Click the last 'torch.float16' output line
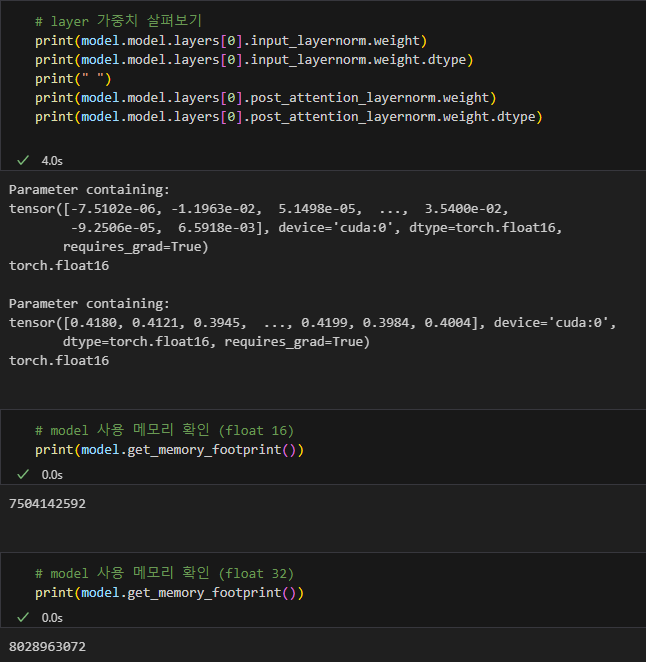Viewport: 646px width, 662px height. point(59,361)
